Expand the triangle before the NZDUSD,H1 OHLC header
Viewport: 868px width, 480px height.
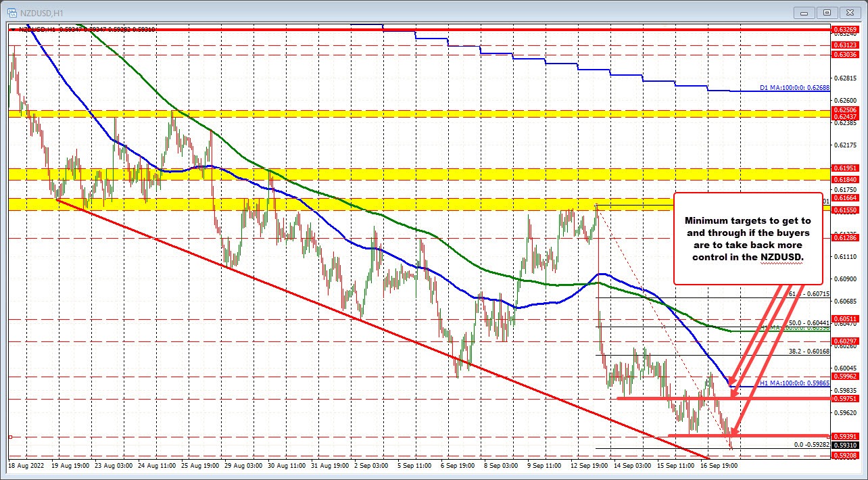point(12,29)
